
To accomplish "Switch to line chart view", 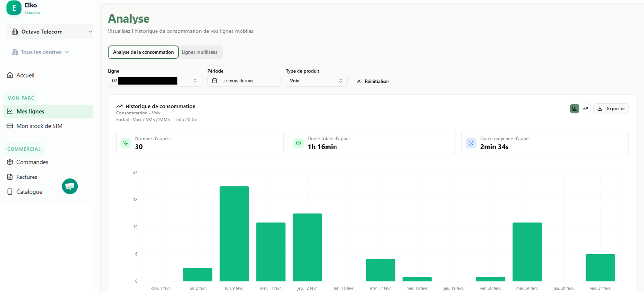I will [585, 109].
